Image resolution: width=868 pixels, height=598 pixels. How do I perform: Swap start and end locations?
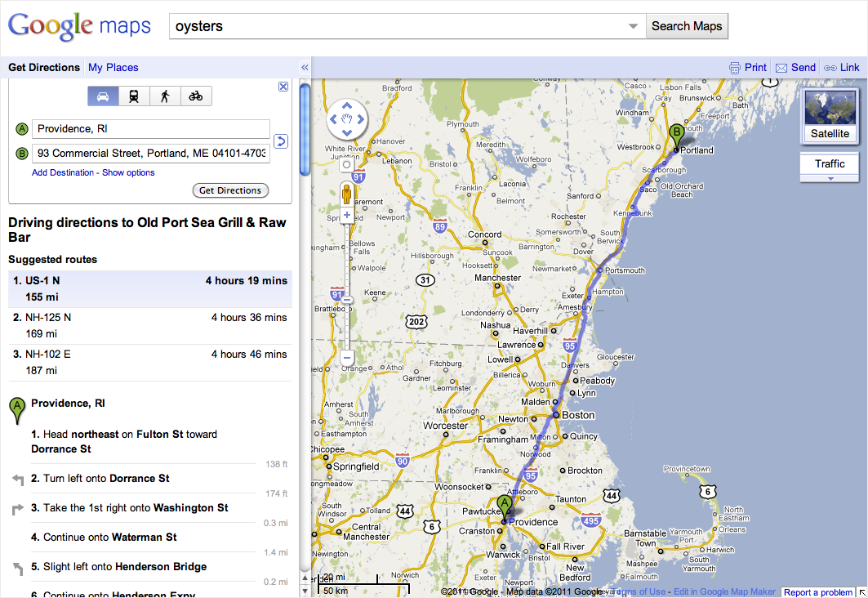click(281, 141)
